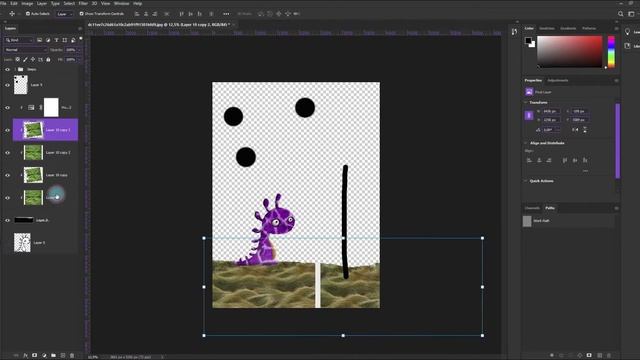The image size is (640, 360).
Task: Click the align top edges icon in options bar
Action: pos(182,14)
